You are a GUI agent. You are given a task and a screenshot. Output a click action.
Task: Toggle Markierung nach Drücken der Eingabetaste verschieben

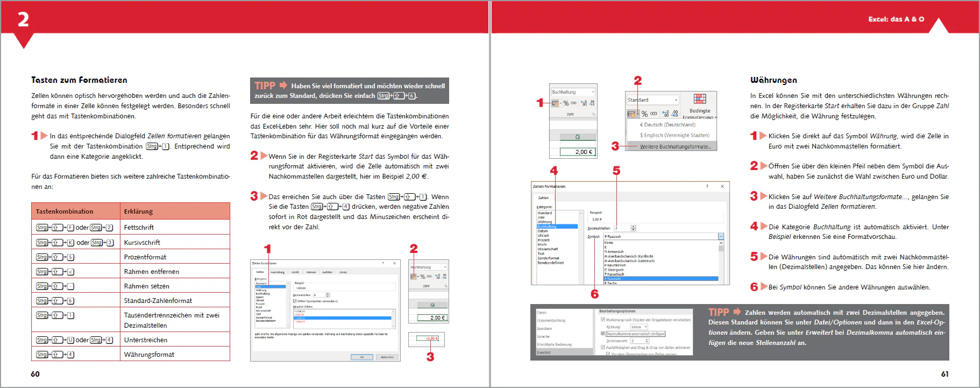(603, 320)
